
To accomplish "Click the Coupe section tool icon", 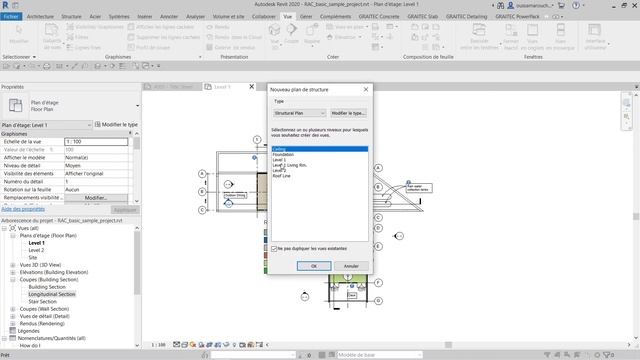I will (x=291, y=30).
